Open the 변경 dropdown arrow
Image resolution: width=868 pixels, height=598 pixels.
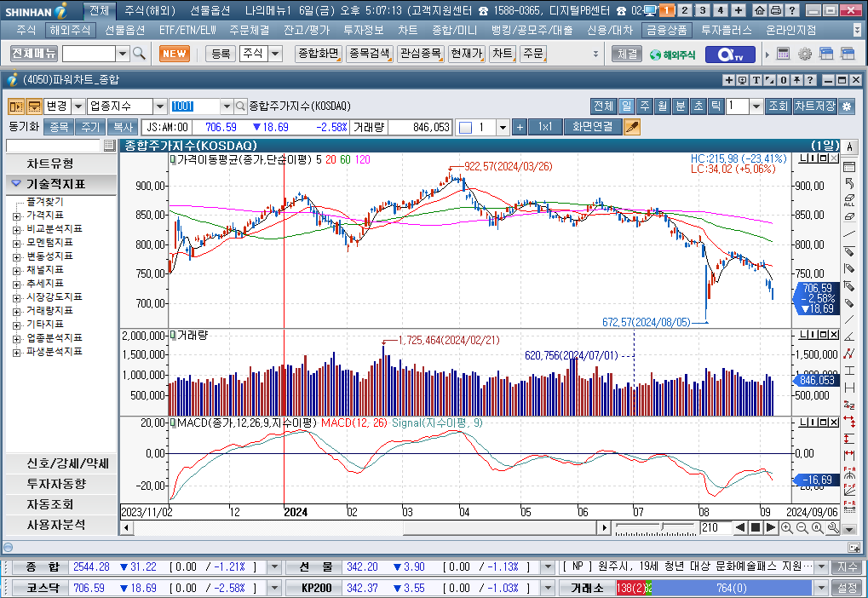point(78,106)
